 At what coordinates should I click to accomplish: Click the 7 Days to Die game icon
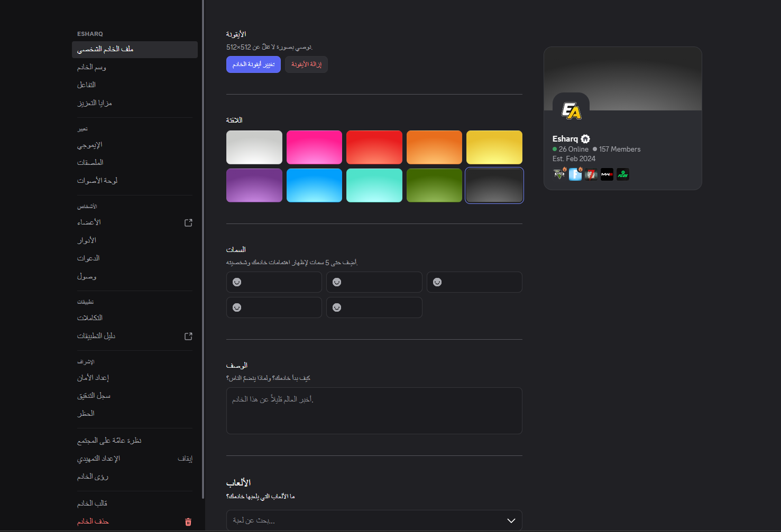591,174
